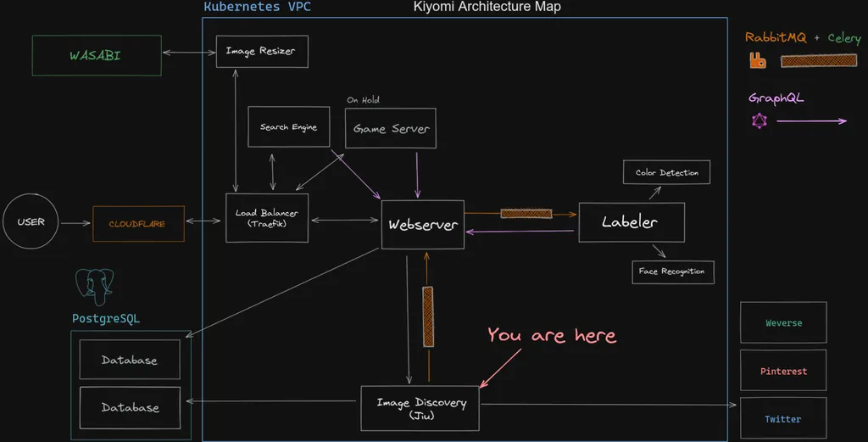Click the orange queue bar between Webserver and Labeler
This screenshot has height=442, width=868.
click(x=526, y=213)
